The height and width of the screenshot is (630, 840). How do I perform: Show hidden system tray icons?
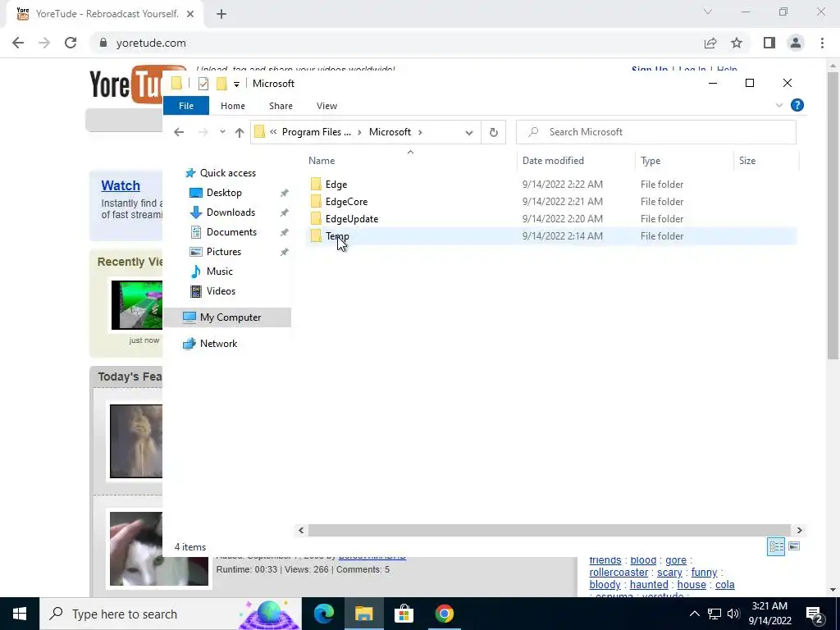[694, 614]
